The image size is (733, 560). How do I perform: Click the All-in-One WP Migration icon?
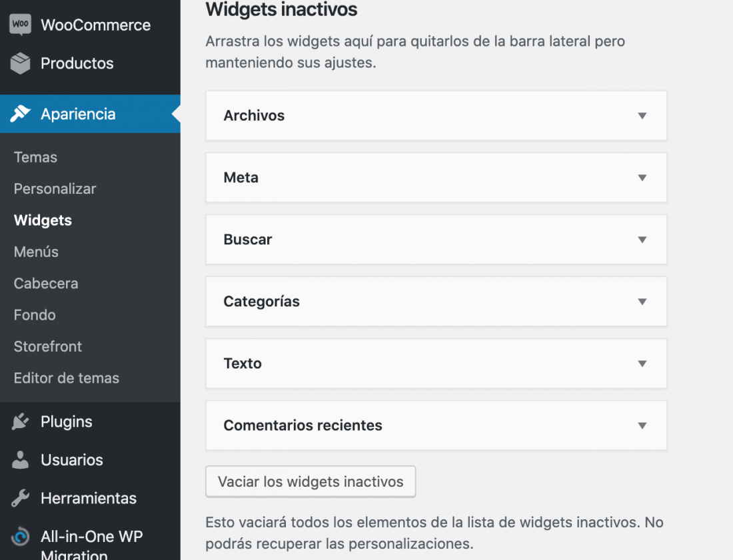(x=20, y=536)
